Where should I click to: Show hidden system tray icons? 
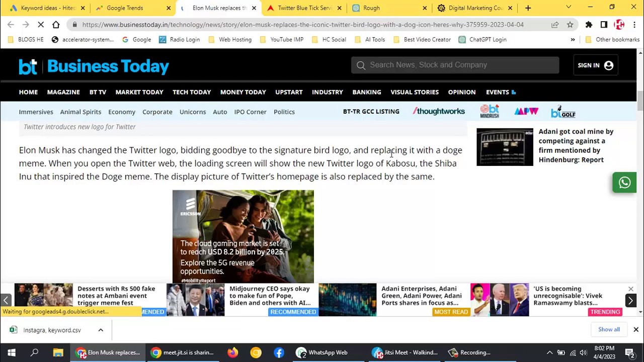549,352
